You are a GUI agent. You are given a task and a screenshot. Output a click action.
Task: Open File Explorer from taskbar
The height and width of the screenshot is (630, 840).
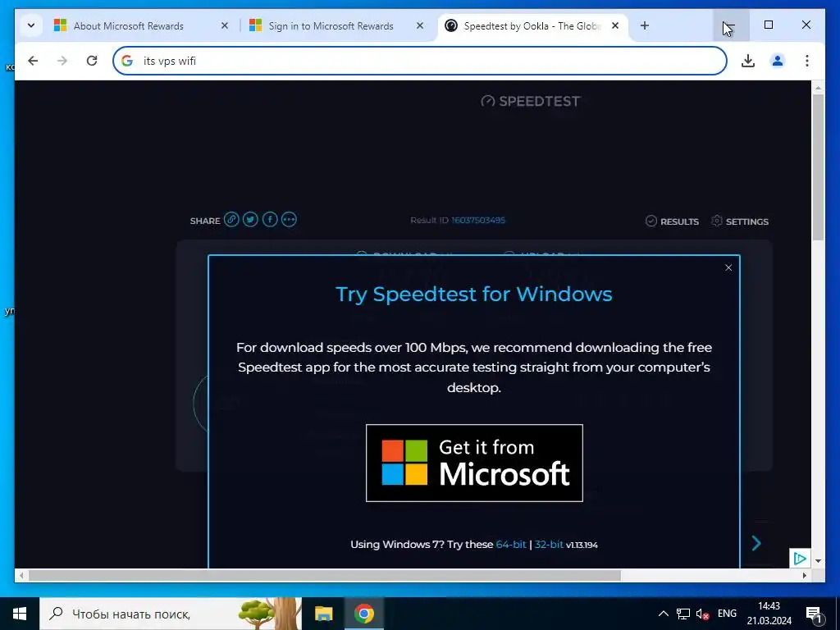(323, 614)
